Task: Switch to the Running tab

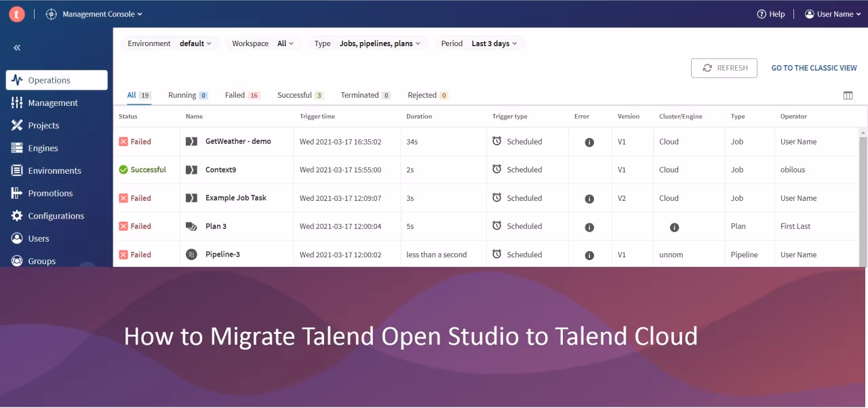Action: click(188, 95)
